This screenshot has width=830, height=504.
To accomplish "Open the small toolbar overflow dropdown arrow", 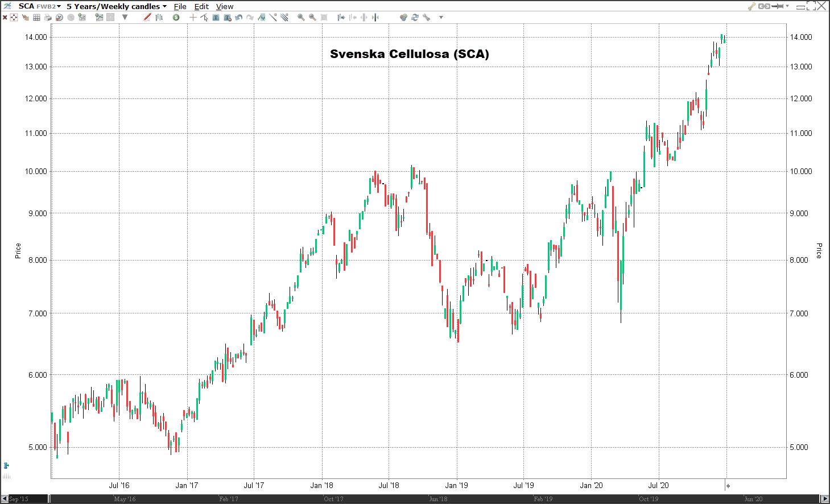I will coord(441,18).
